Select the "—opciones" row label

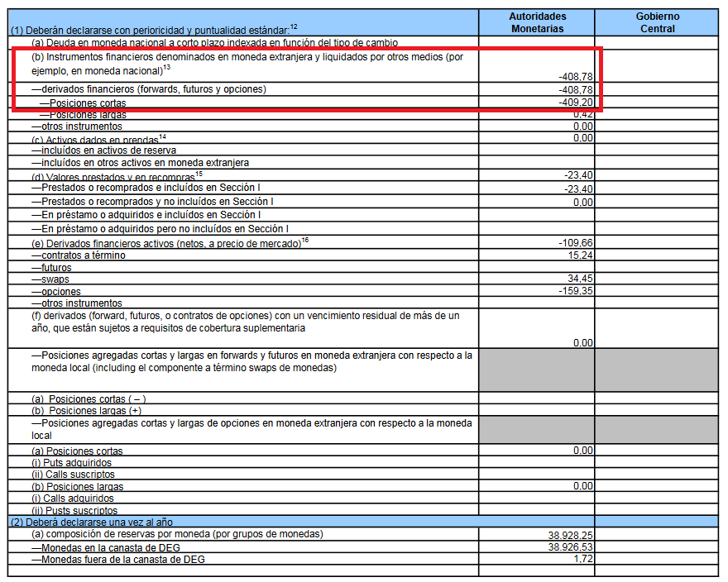(56, 292)
